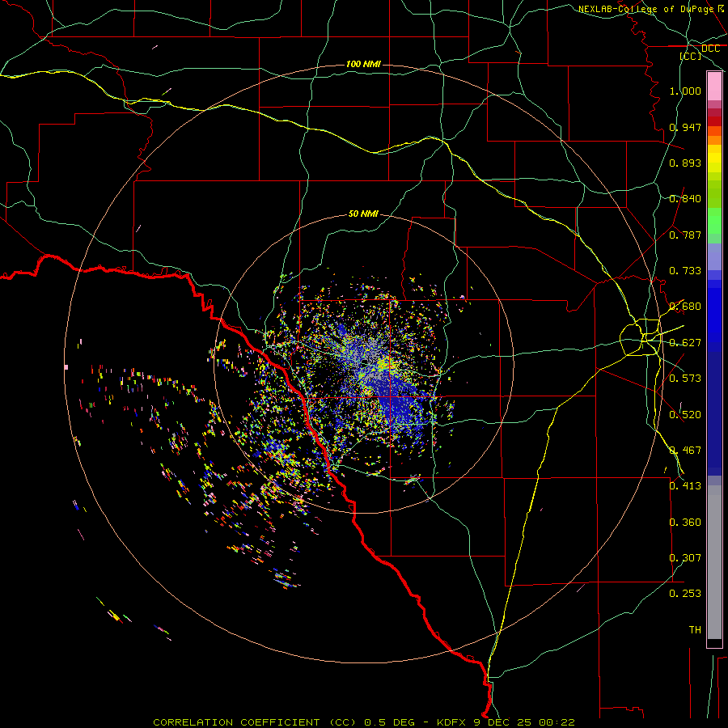
Task: Click the 100 NMI range ring label
Action: click(363, 64)
